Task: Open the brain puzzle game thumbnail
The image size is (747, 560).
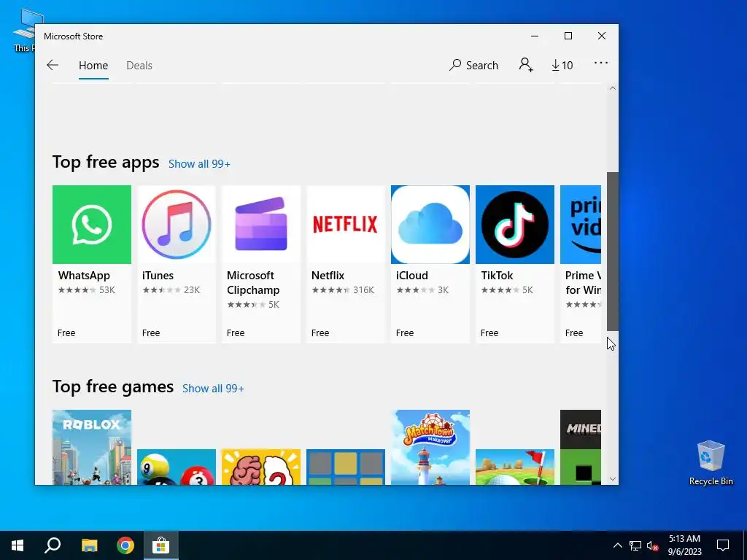Action: [x=261, y=467]
